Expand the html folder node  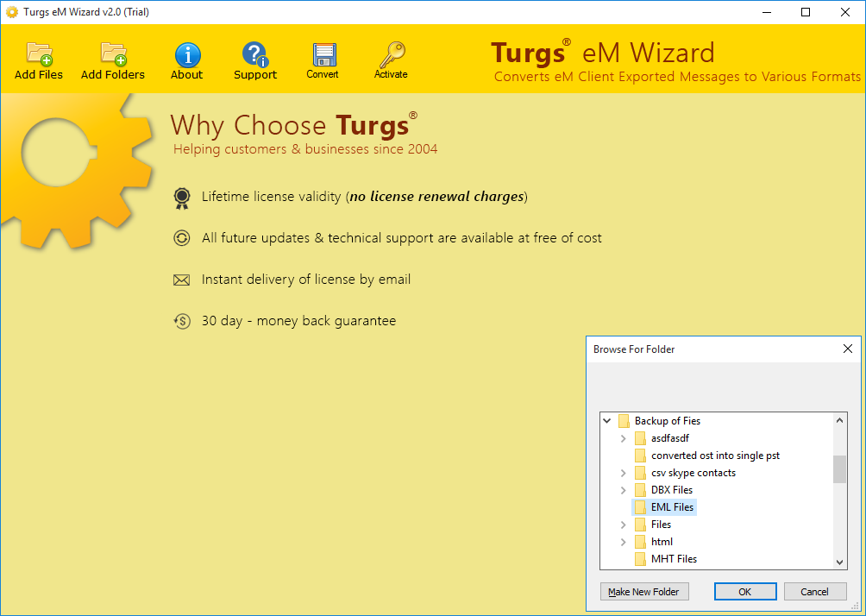click(x=624, y=542)
